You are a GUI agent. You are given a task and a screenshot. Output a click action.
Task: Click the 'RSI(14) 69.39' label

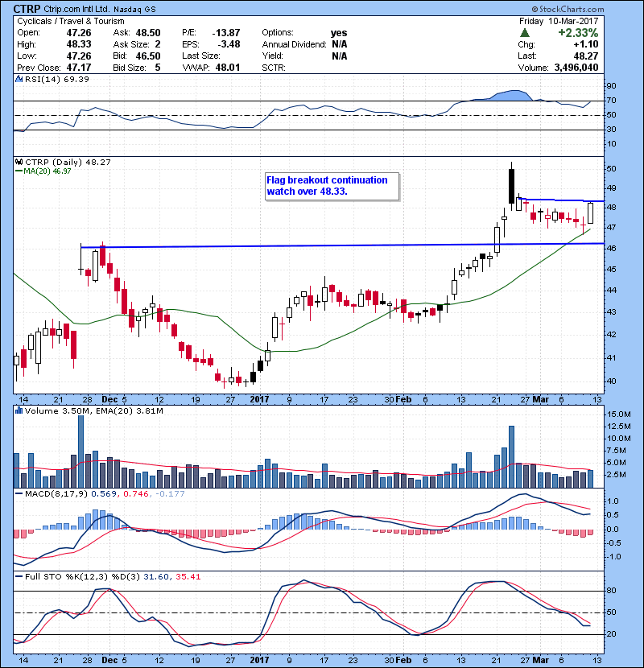click(x=56, y=79)
